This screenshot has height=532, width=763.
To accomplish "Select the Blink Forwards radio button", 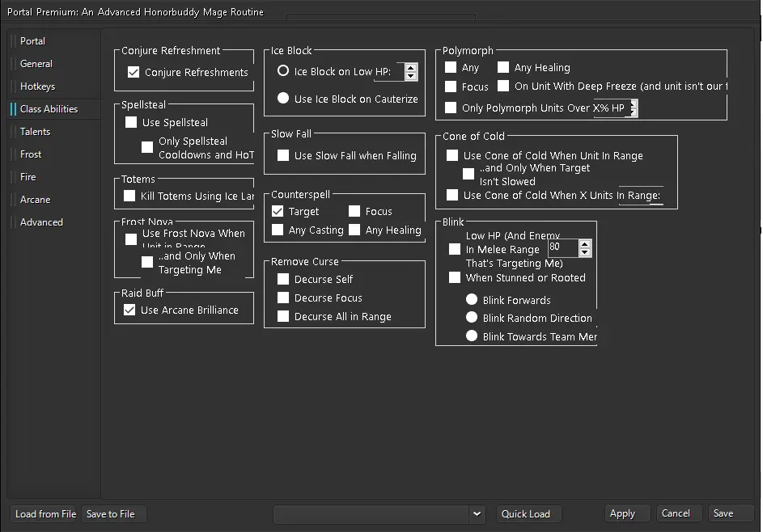I will (x=472, y=300).
